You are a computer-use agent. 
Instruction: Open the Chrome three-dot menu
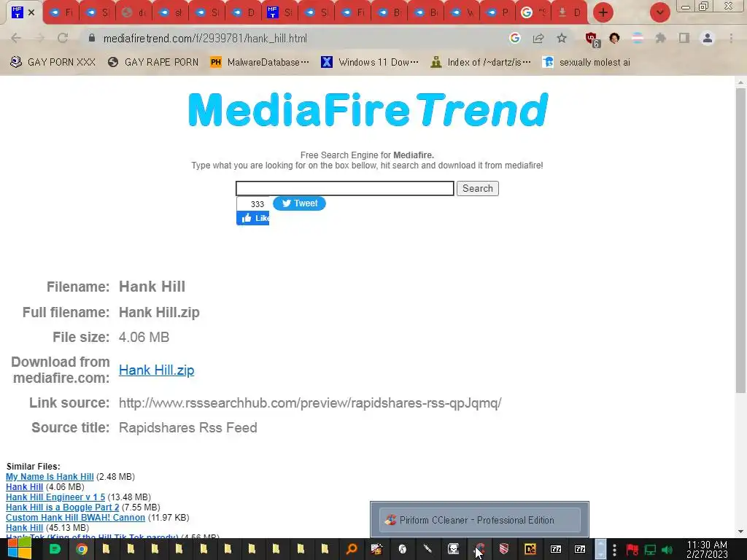pyautogui.click(x=731, y=38)
